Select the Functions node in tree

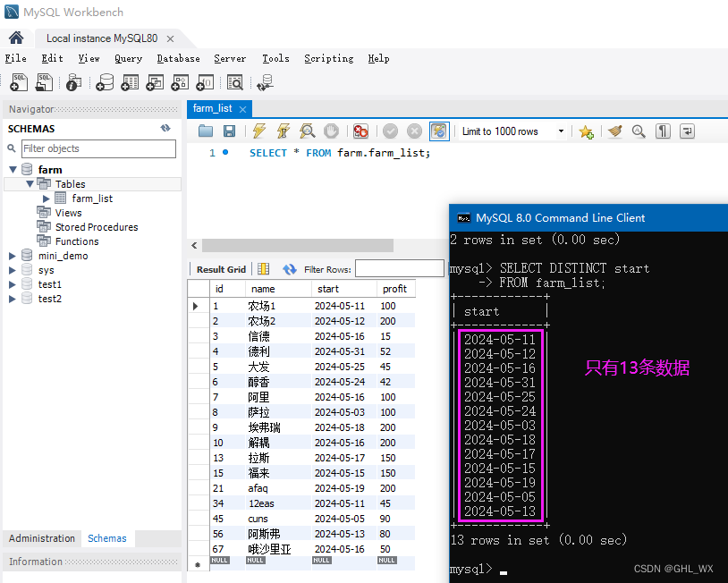[77, 241]
